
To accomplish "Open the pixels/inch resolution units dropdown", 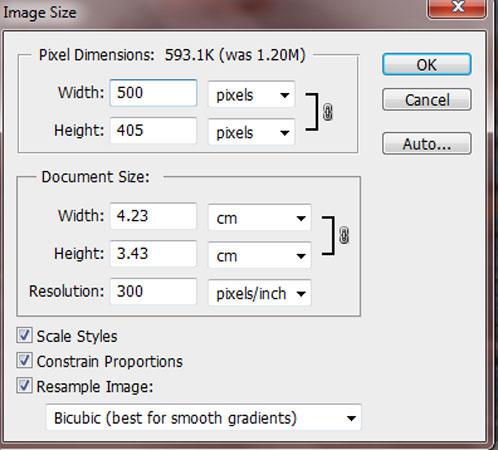I will pyautogui.click(x=260, y=293).
